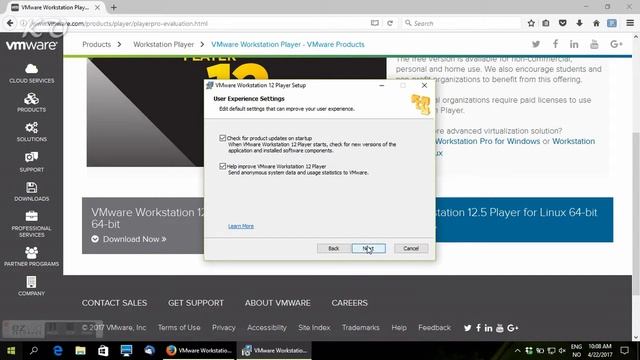
Task: Click the vmware logo
Action: [x=31, y=44]
